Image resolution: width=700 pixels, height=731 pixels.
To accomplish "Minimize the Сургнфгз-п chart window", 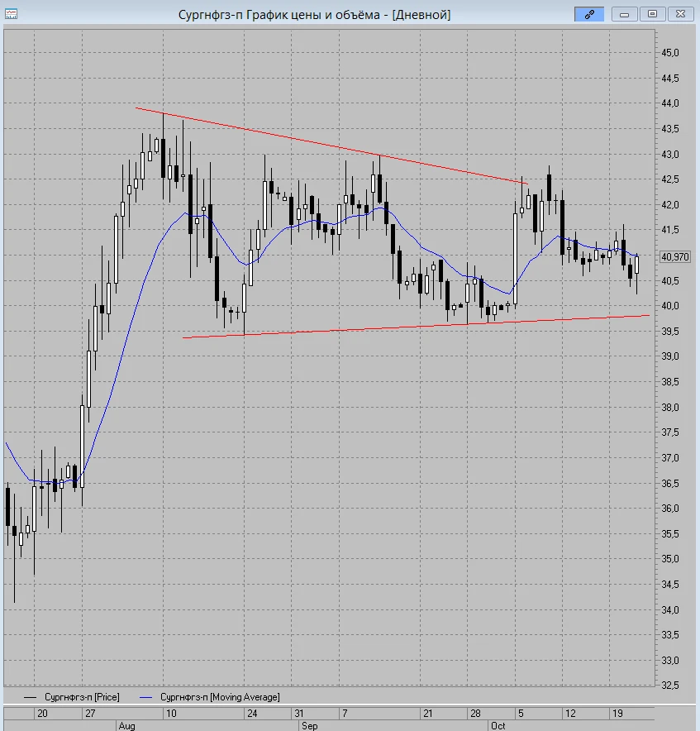I will (x=624, y=14).
